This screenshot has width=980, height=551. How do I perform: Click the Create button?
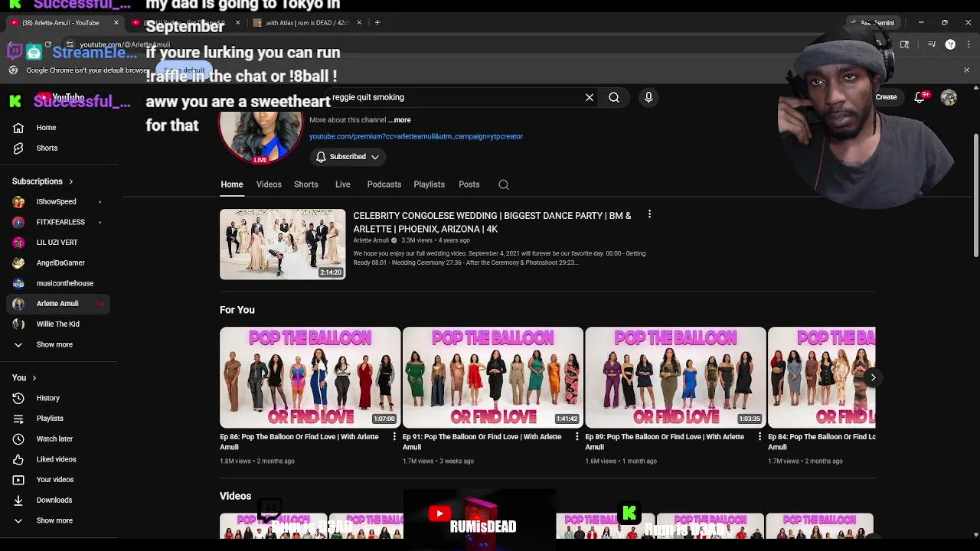pyautogui.click(x=886, y=97)
